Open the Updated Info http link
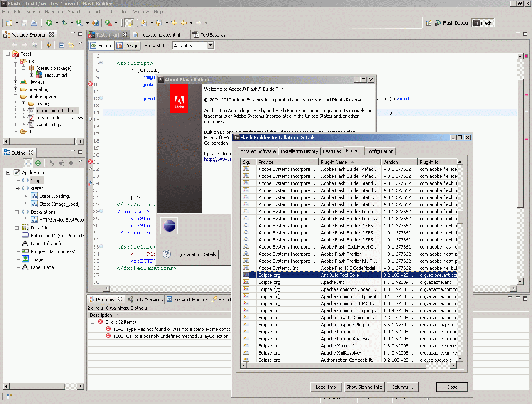 [x=217, y=159]
